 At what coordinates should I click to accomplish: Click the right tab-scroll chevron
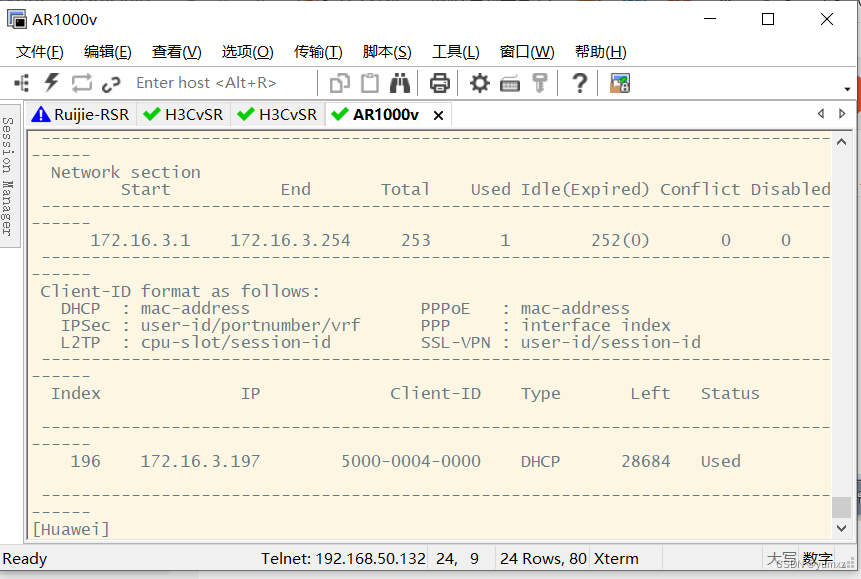tap(841, 113)
